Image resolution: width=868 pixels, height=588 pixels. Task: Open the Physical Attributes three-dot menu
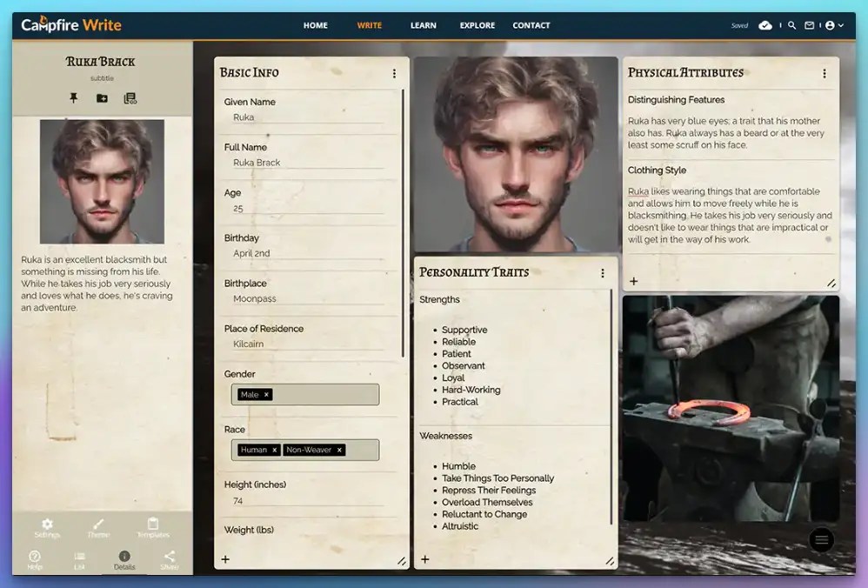pyautogui.click(x=825, y=73)
